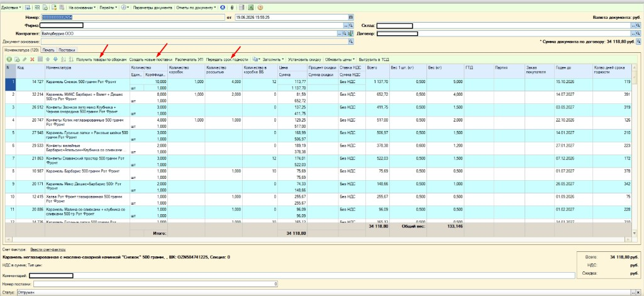Expand the На основании dropdown
Image resolution: width=644 pixels, height=296 pixels.
(82, 8)
